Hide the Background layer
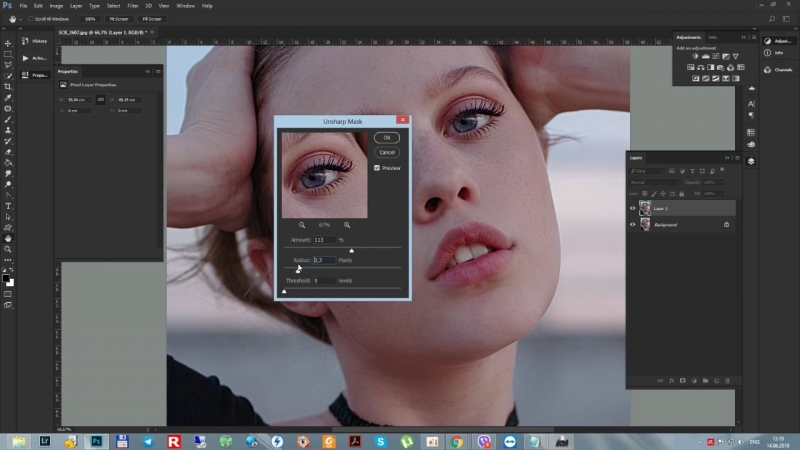Image resolution: width=800 pixels, height=450 pixels. coord(632,225)
